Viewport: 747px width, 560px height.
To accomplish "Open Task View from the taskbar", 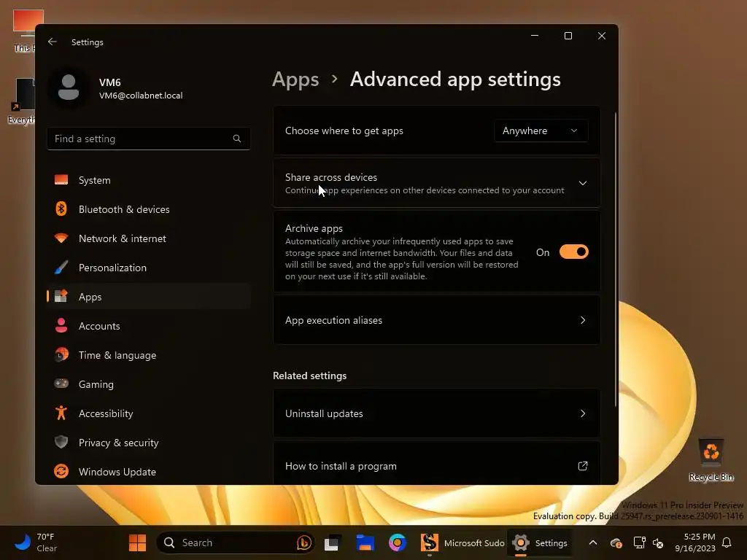I will (x=333, y=542).
